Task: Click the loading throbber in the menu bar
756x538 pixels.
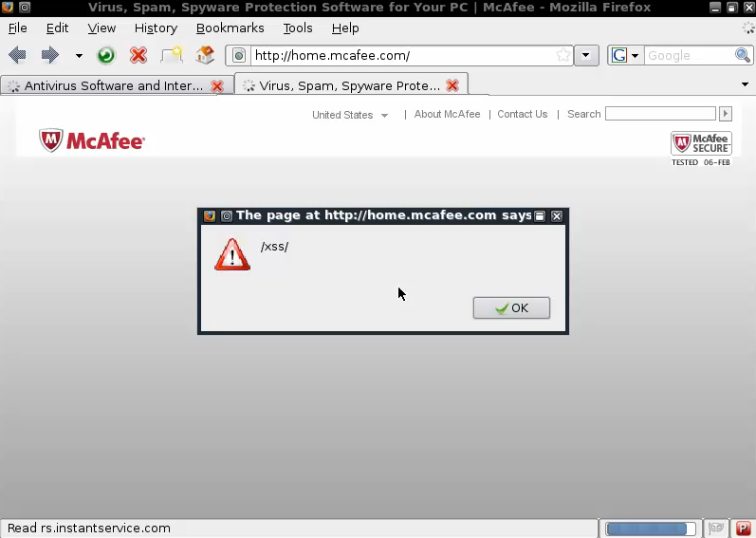Action: [748, 28]
